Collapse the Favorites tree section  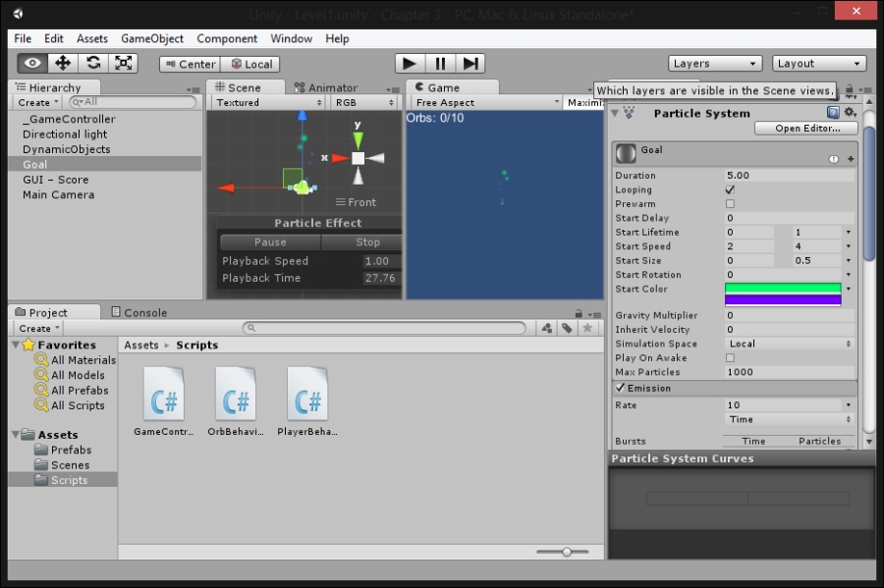16,345
